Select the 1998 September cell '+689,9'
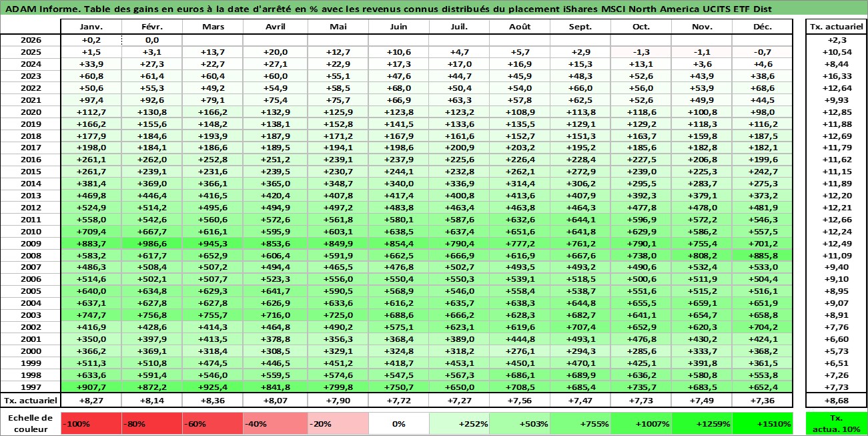This screenshot has height=436, width=868. [580, 375]
